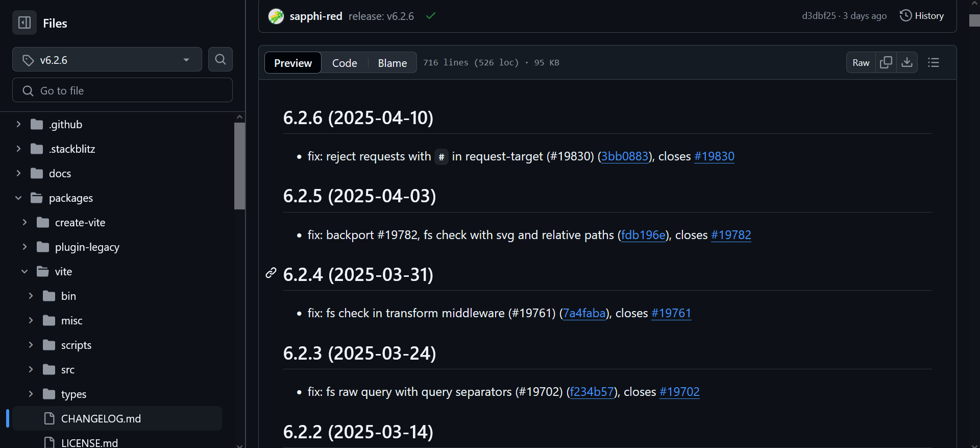Open the v6.2.6 tag switcher dropdown
980x448 pixels.
click(x=107, y=60)
